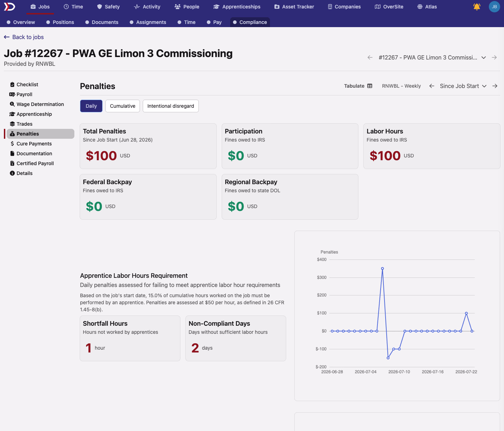Viewport: 504px width, 431px height.
Task: Open Certified Payroll in the sidebar
Action: (x=35, y=163)
